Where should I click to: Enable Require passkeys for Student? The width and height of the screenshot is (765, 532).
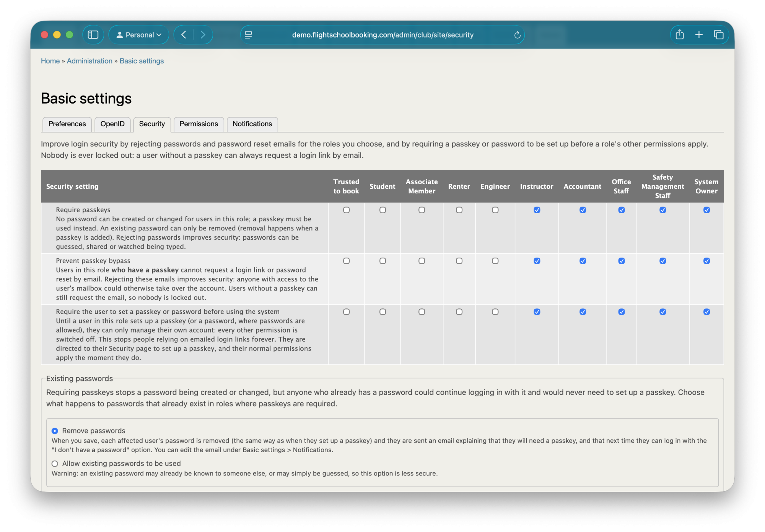point(382,210)
